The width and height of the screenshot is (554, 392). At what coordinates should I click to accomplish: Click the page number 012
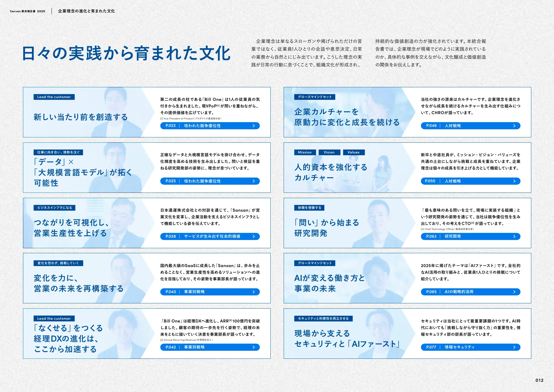coord(540,380)
